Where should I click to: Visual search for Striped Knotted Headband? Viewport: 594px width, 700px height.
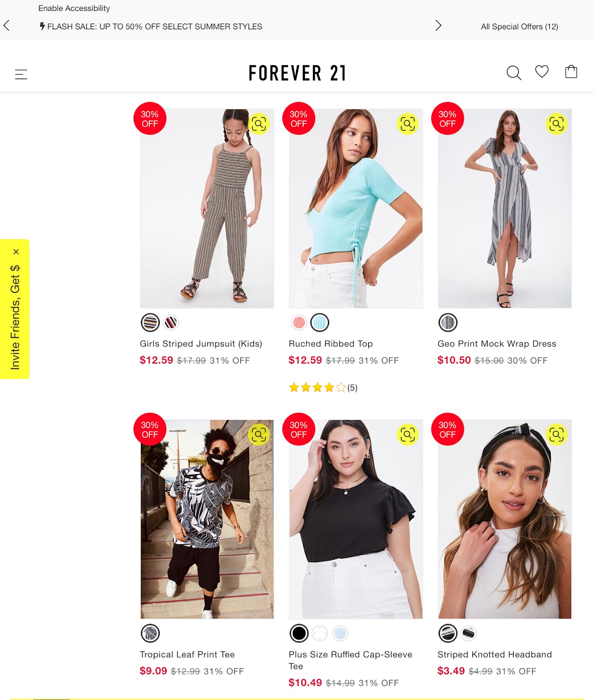[x=556, y=434]
